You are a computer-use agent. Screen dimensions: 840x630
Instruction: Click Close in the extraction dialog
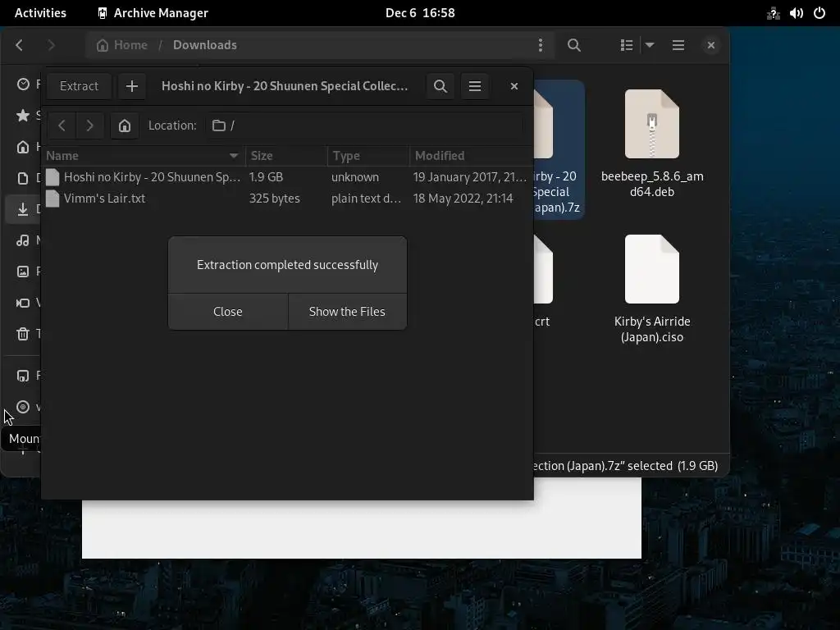[x=228, y=311]
